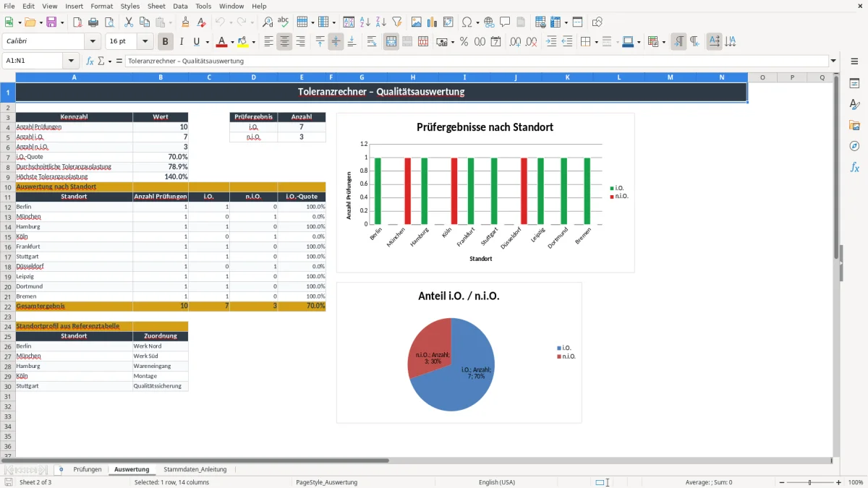
Task: Increase cell indent
Action: coord(551,42)
